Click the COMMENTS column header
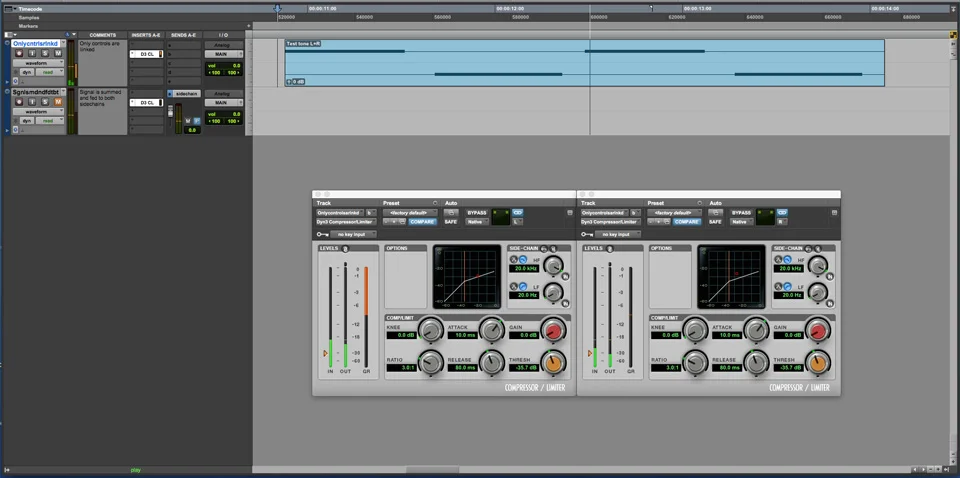 [x=103, y=35]
